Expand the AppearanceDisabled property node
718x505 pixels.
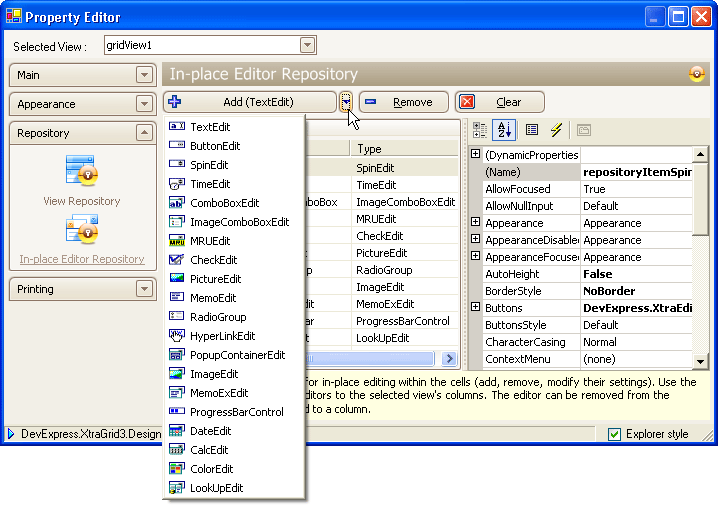(x=475, y=239)
